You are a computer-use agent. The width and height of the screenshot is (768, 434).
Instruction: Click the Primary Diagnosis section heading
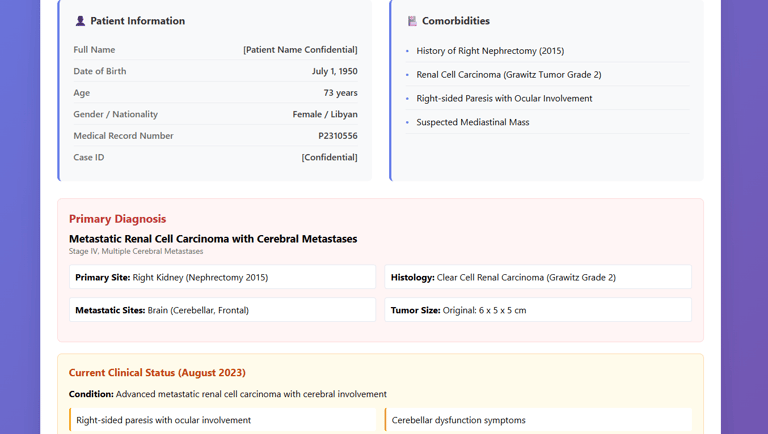click(117, 219)
